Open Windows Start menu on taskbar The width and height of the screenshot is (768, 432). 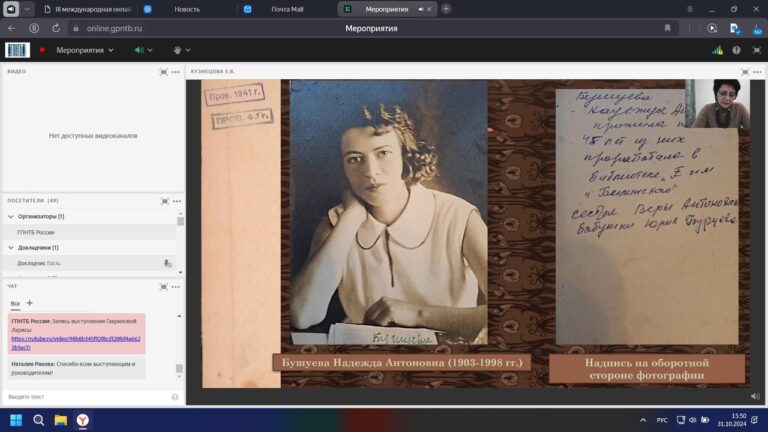[x=16, y=420]
